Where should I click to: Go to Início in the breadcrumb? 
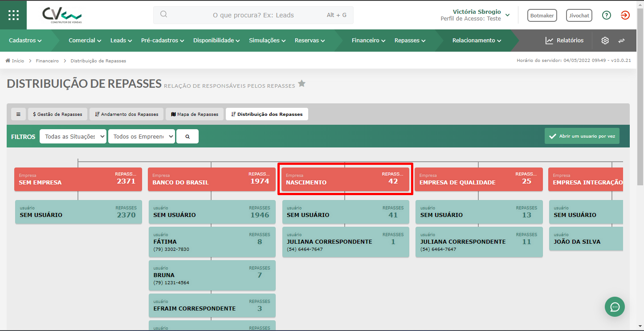tap(18, 61)
